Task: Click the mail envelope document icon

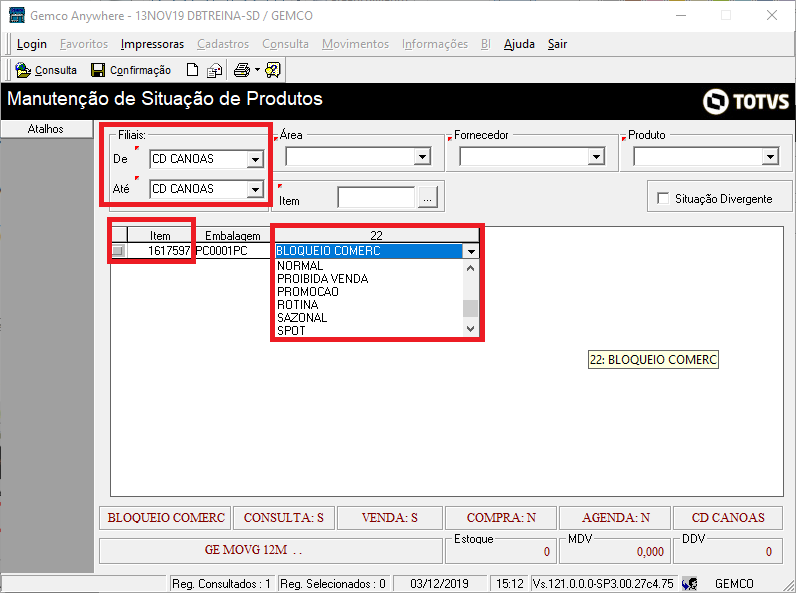Action: click(x=214, y=70)
